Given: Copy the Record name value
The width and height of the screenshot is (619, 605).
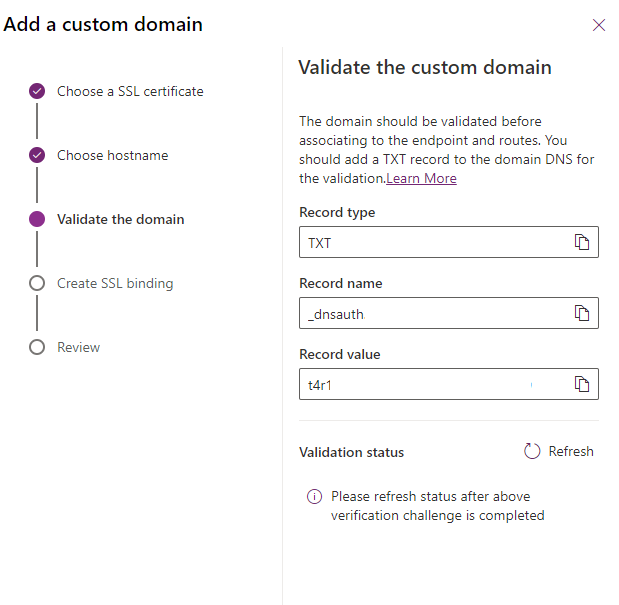Looking at the screenshot, I should [582, 313].
